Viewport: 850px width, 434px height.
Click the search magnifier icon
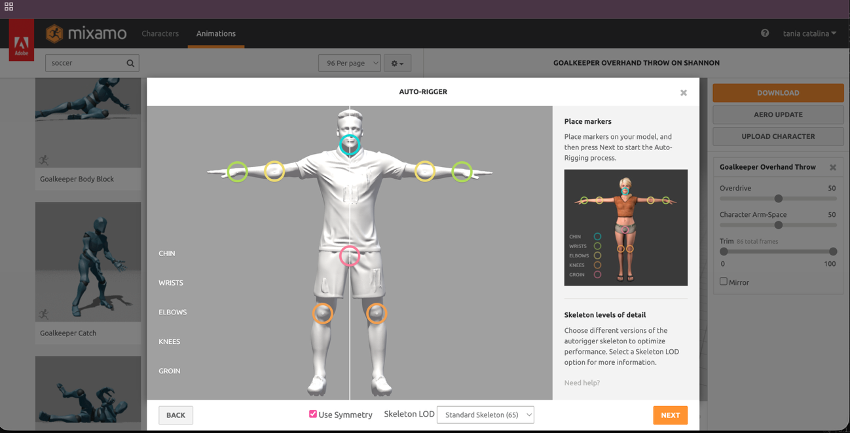click(130, 63)
